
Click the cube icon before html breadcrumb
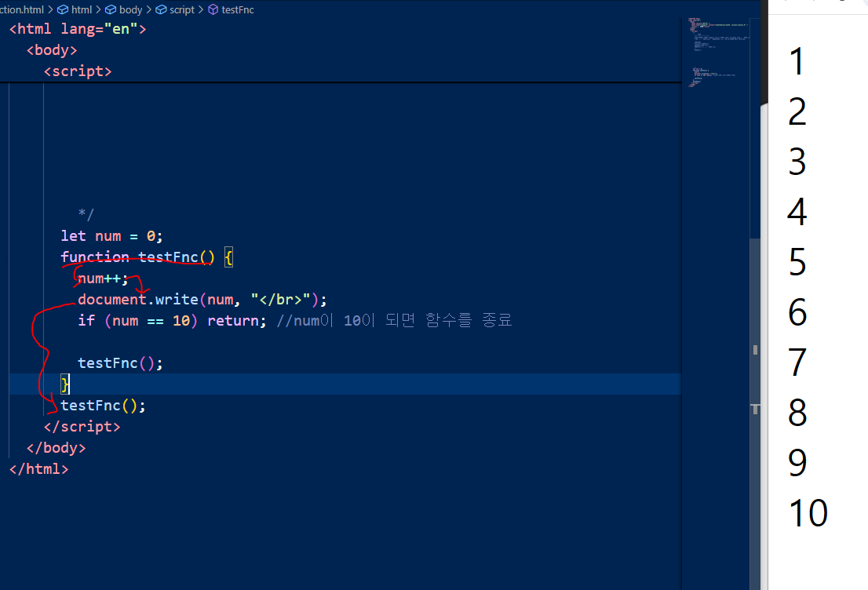[63, 9]
